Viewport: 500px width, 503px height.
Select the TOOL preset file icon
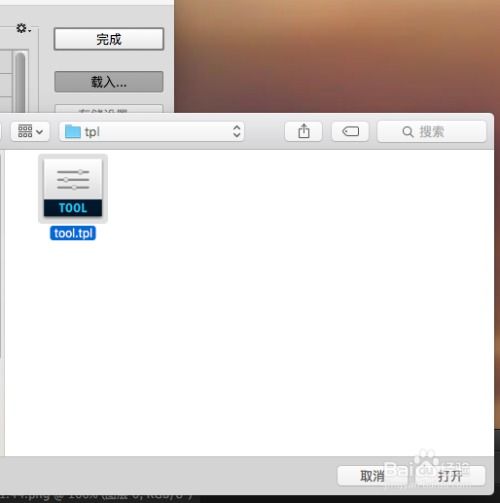[x=73, y=188]
